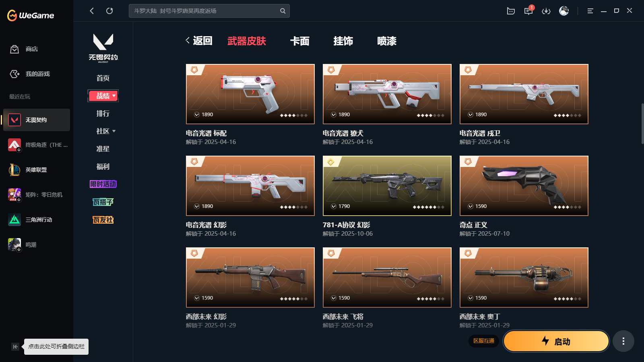The image size is (644, 362).
Task: Click 返回 to go back
Action: coord(199,41)
